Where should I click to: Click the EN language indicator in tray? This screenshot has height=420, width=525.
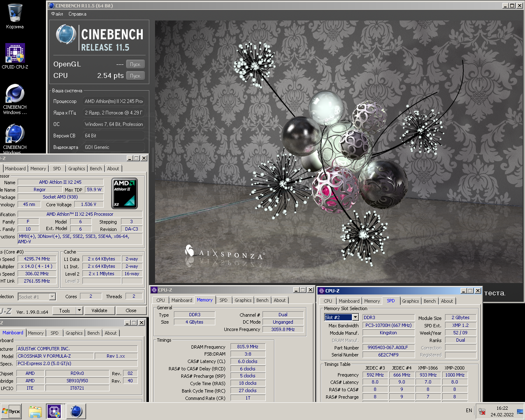469,411
